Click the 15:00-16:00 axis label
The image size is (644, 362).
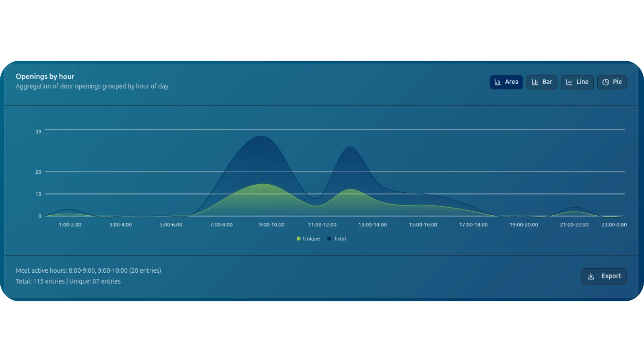tap(423, 225)
